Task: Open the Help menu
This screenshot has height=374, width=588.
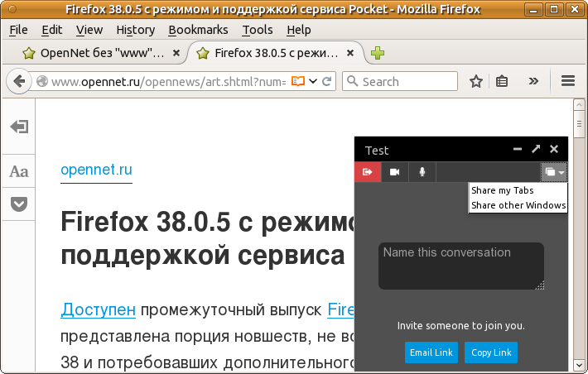Action: pos(298,30)
